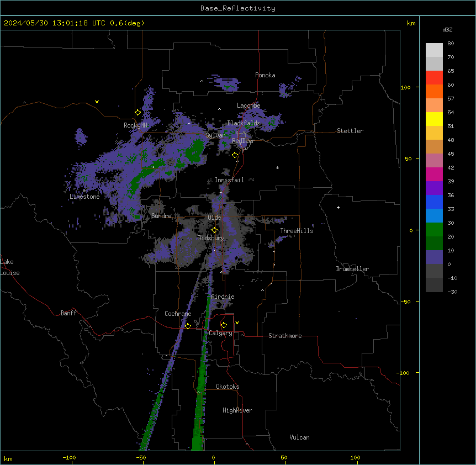Select the white plus marker north of Drumheller

pyautogui.click(x=338, y=207)
